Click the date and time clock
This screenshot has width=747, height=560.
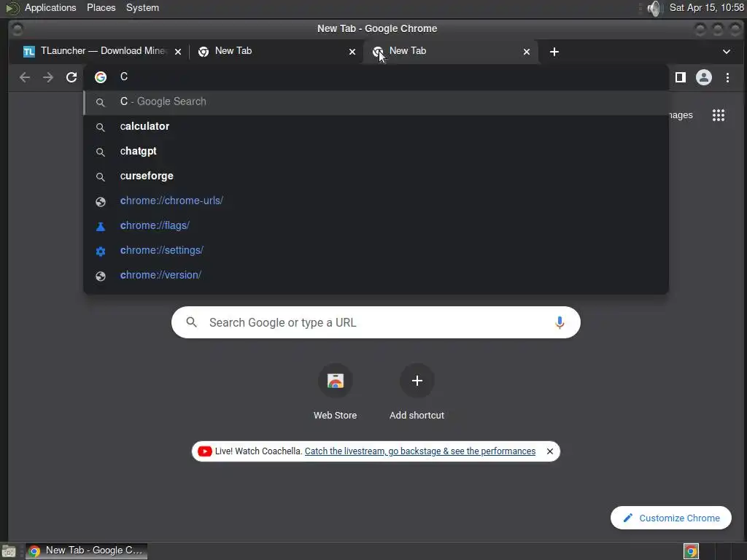707,7
